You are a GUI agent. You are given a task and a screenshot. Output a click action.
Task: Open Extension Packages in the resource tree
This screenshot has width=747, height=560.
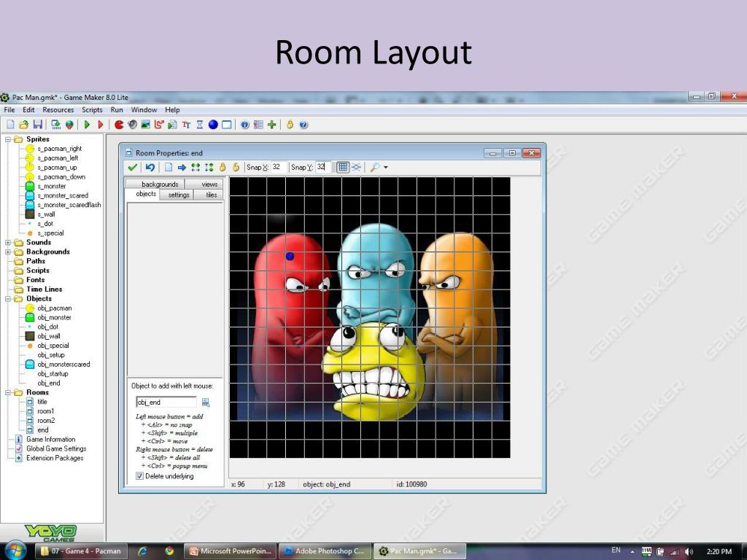[x=55, y=458]
